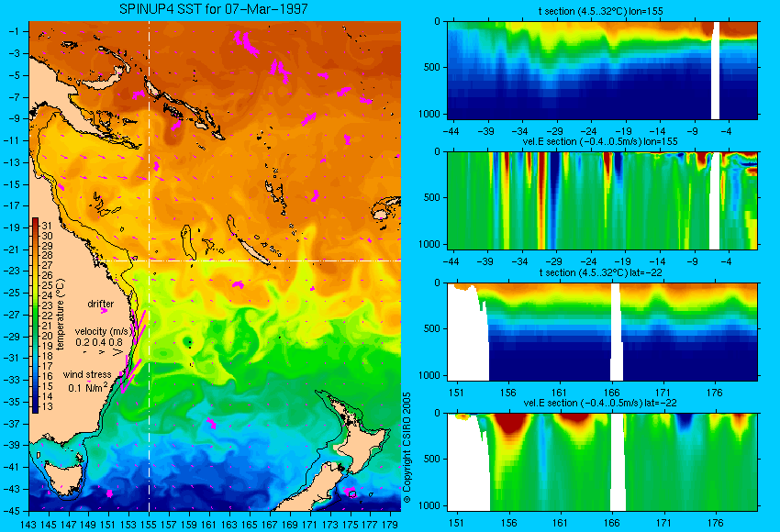This screenshot has width=780, height=532.
Task: Select the 't section (4.5..32°C) lon=155' heading
Action: [x=600, y=11]
